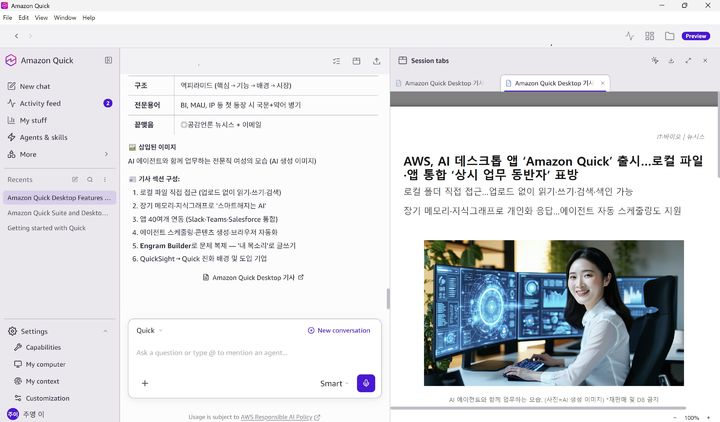Open Amazon Quick Desktop Features conversation
The image size is (720, 422).
click(59, 198)
